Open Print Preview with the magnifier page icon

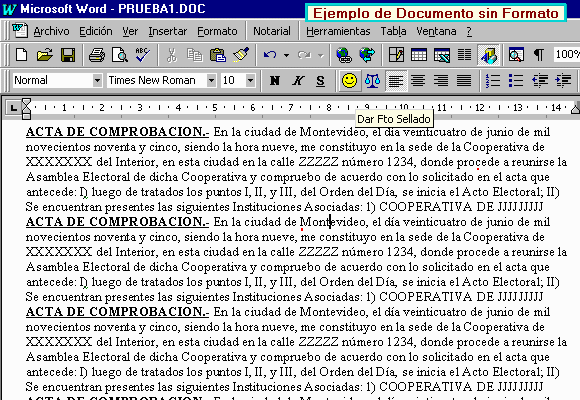(120, 55)
